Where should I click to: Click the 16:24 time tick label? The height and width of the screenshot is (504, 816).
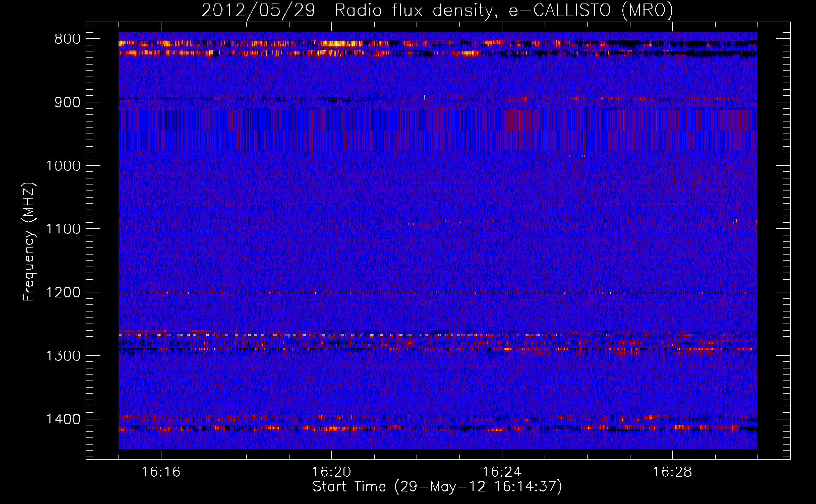[x=502, y=472]
